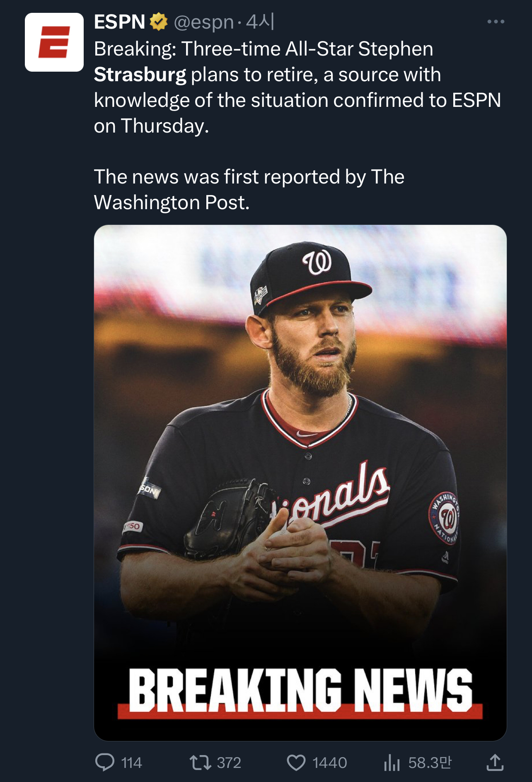Open the view analytics bar icon
532x782 pixels.
coord(392,762)
